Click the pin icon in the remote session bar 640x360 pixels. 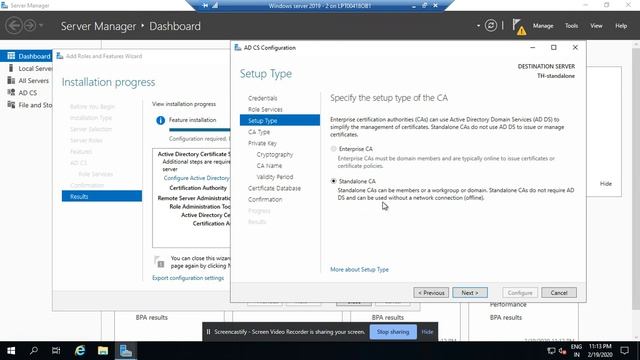(205, 6)
